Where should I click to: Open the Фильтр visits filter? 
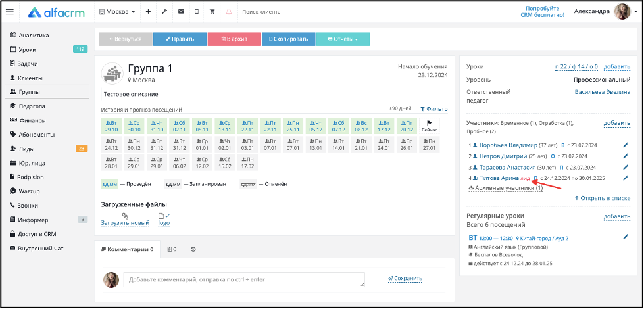coord(433,109)
